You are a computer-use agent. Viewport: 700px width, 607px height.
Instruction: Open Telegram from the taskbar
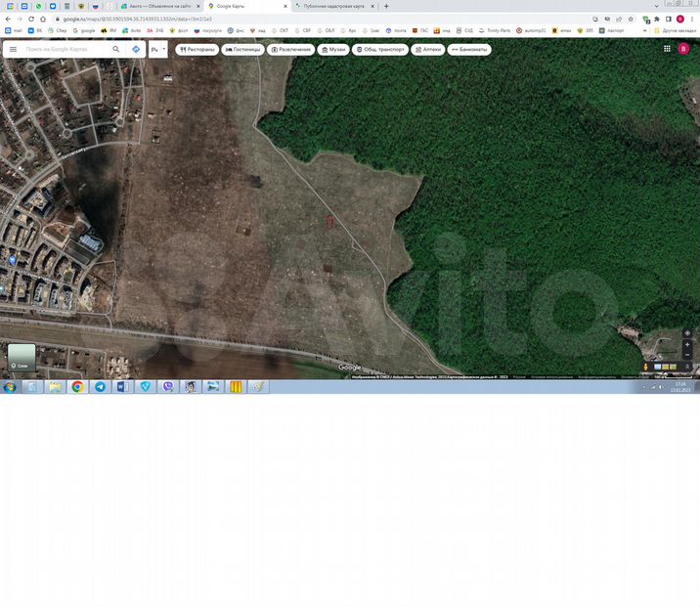click(x=100, y=387)
